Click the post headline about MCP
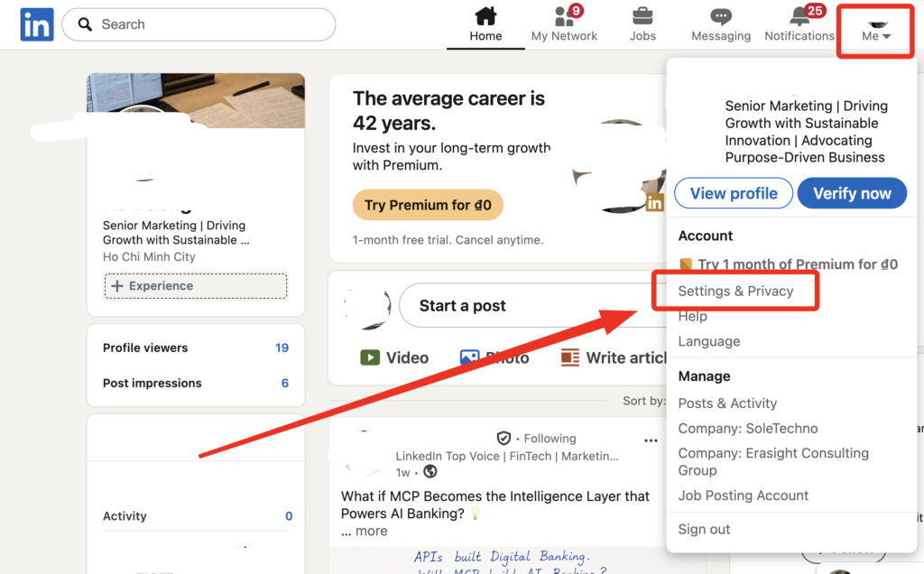The width and height of the screenshot is (924, 574). [x=495, y=505]
